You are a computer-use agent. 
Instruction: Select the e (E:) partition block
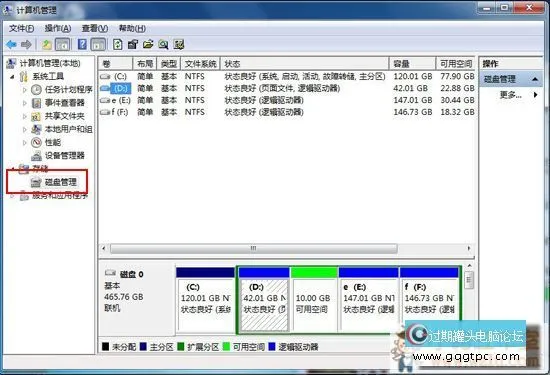(x=369, y=299)
